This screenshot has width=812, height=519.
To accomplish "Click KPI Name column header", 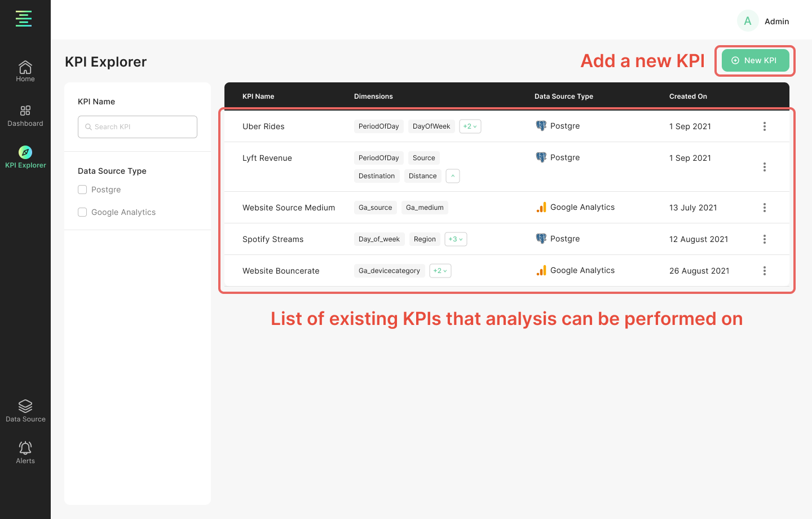I will tap(258, 96).
